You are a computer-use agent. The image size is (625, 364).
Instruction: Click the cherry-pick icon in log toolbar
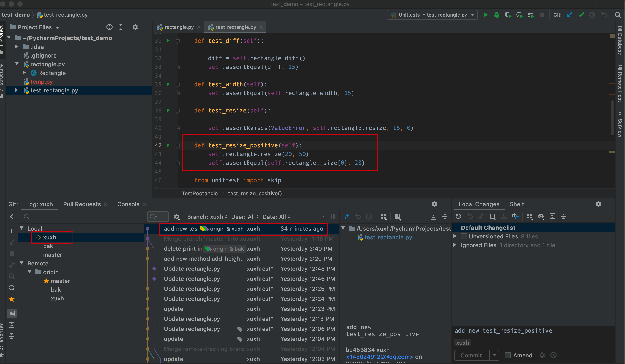[346, 217]
